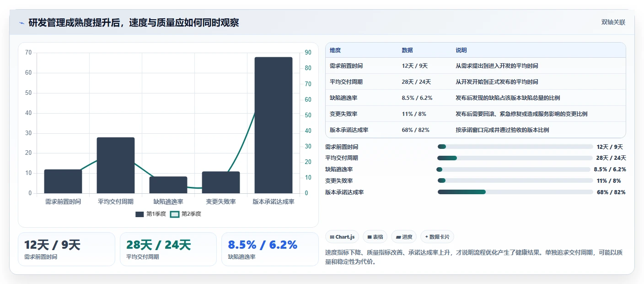This screenshot has height=284, width=644.
Task: Click the 缺陷逃逸率 x-axis label
Action: (x=168, y=202)
